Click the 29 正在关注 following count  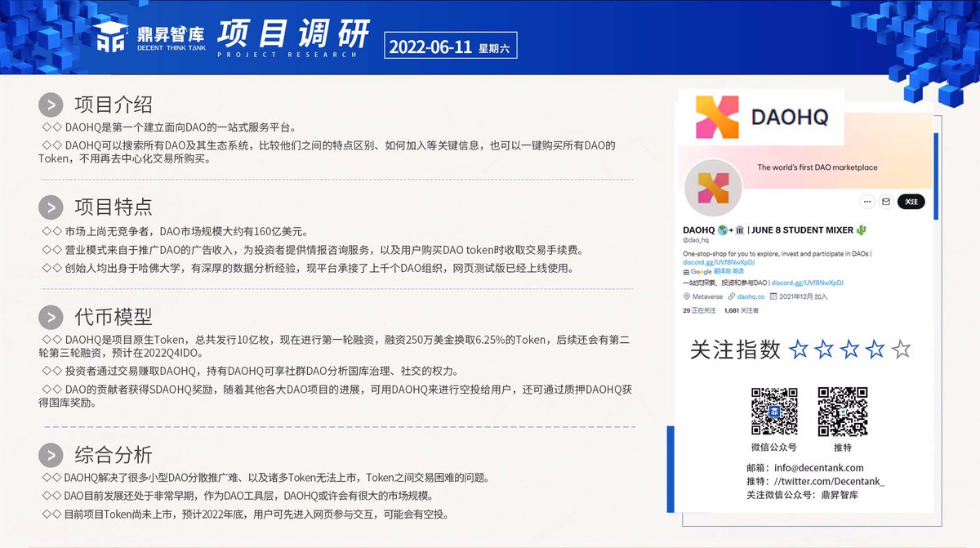699,310
